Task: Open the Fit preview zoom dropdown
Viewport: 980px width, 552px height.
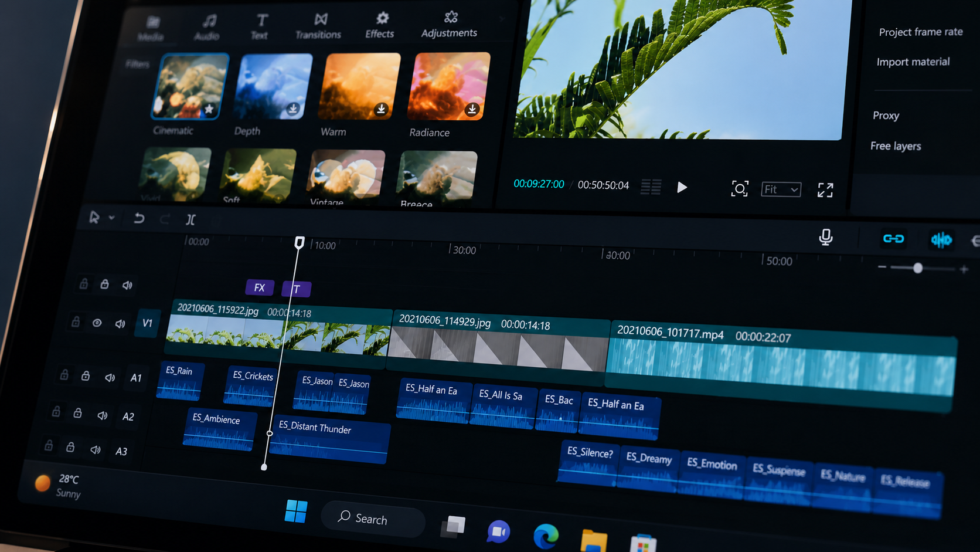Action: pos(781,189)
